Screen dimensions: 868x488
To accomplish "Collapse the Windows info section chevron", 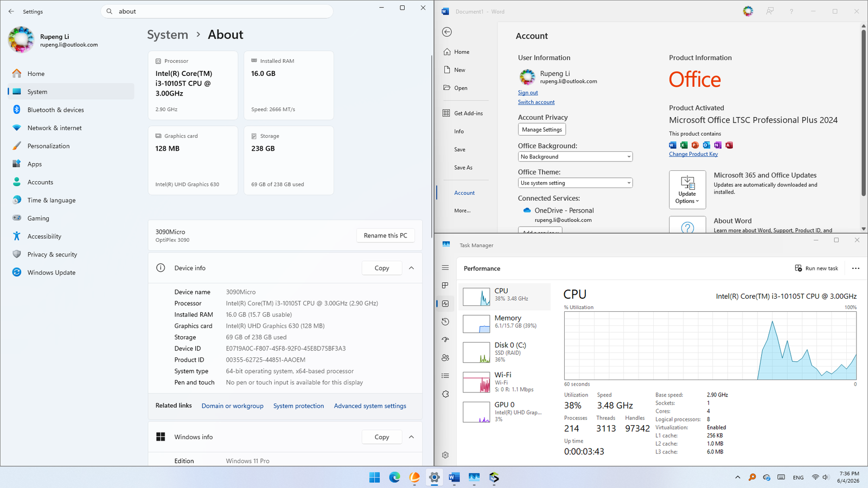I will click(411, 437).
